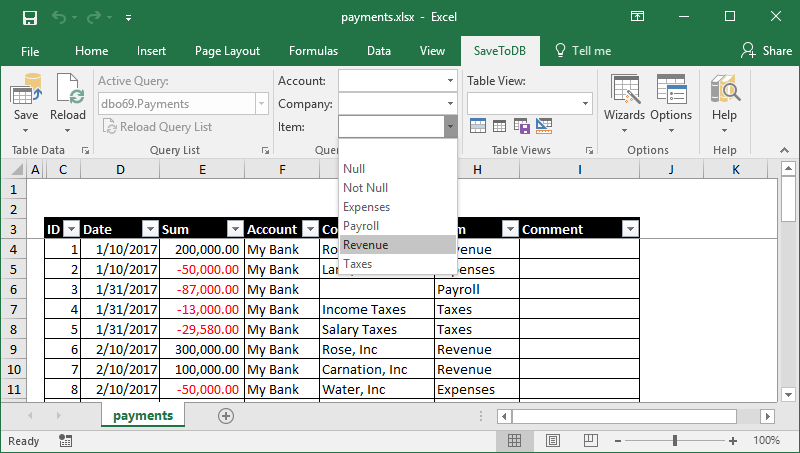Image resolution: width=800 pixels, height=453 pixels.
Task: Open the ID column filter button
Action: point(72,230)
